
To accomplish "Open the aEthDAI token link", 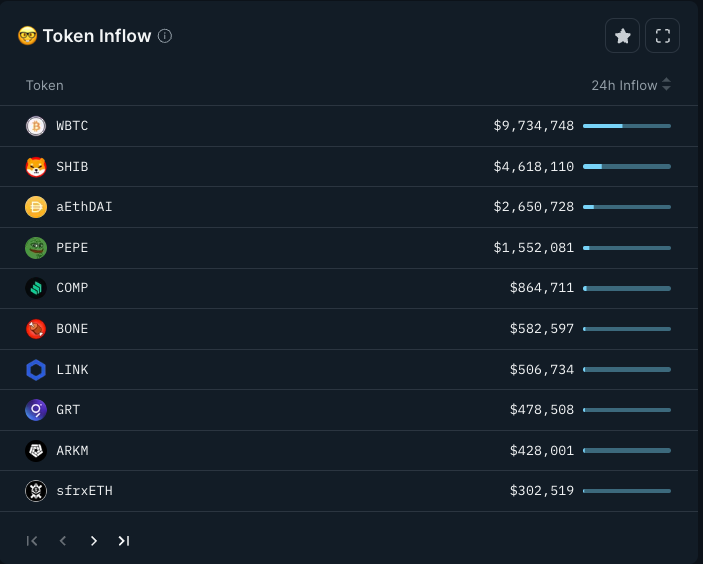I will click(x=84, y=207).
